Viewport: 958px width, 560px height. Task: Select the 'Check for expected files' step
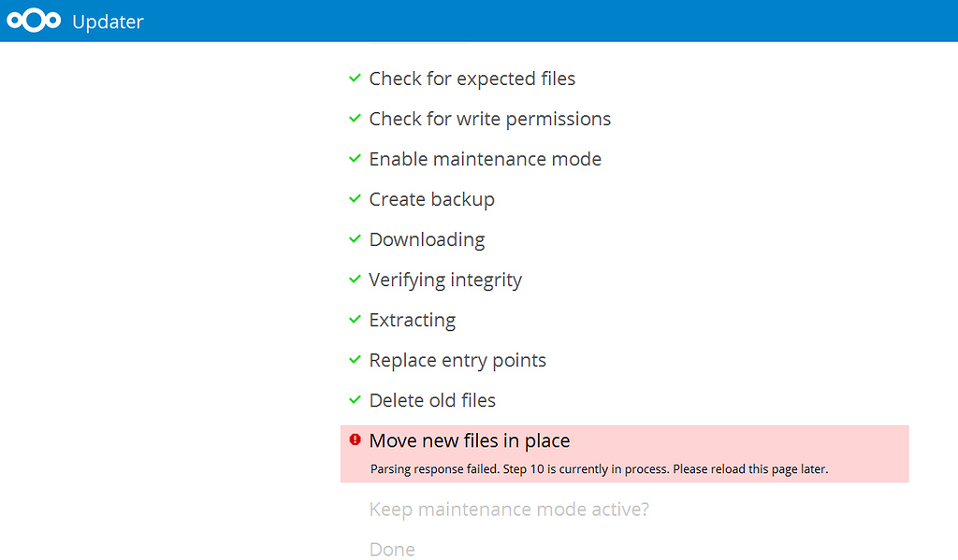(472, 79)
